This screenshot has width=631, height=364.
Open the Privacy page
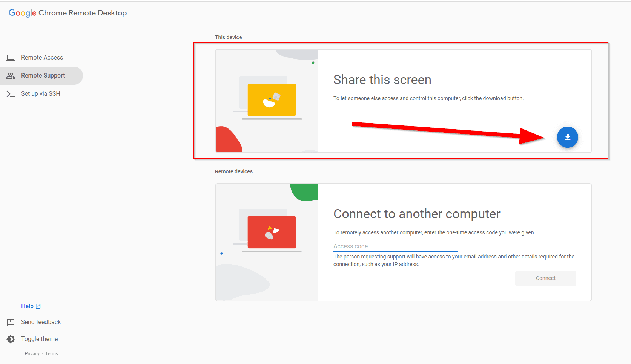(32, 353)
